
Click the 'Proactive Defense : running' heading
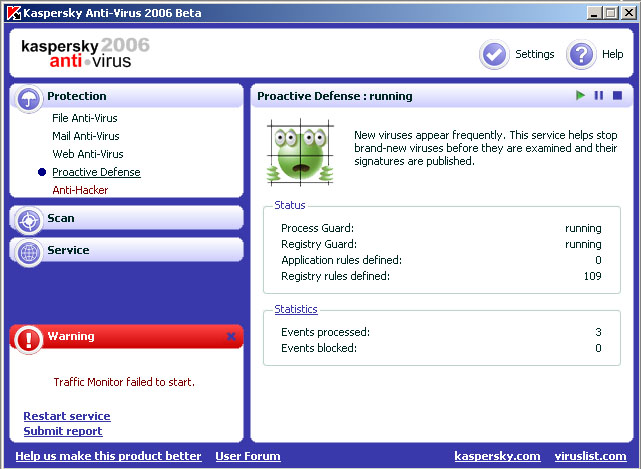[x=335, y=96]
